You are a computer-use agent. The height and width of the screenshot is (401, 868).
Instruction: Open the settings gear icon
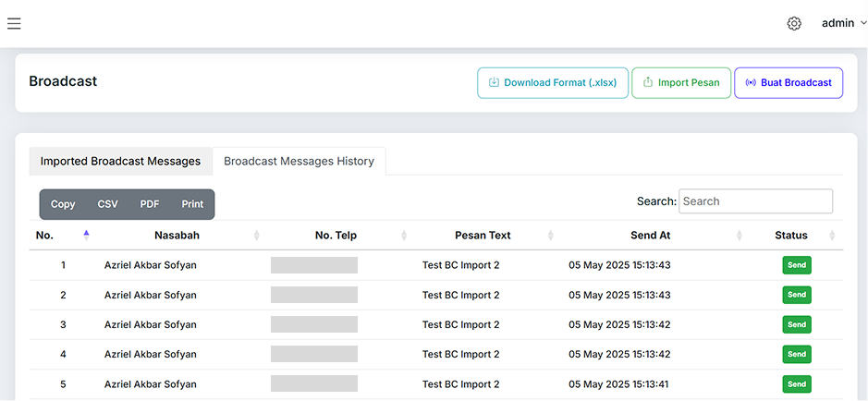794,23
